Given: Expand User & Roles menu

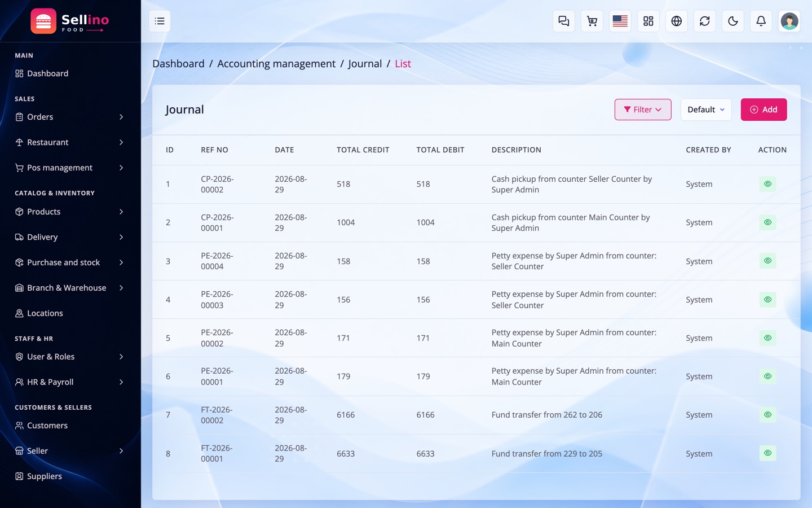Looking at the screenshot, I should click(x=70, y=357).
